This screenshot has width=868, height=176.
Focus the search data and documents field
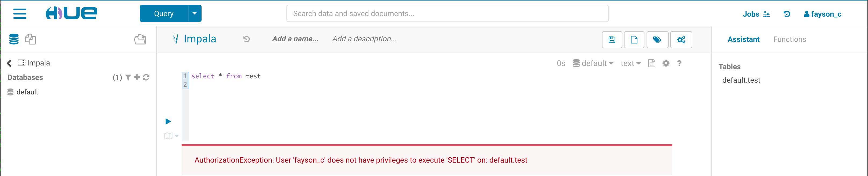[x=447, y=13]
